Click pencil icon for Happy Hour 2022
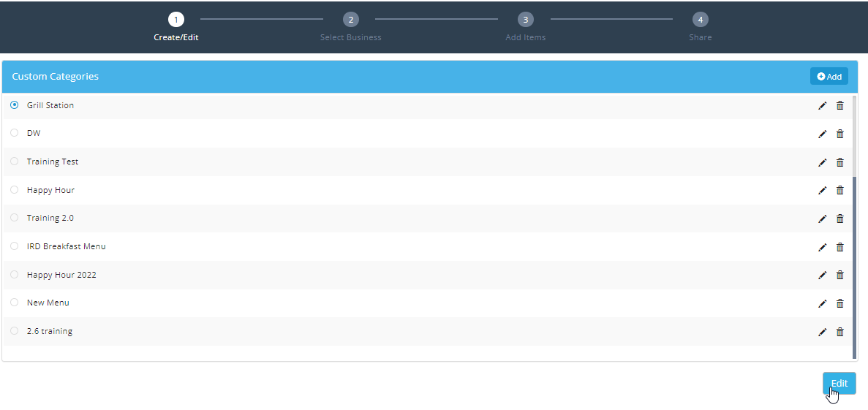This screenshot has width=868, height=410. click(822, 276)
